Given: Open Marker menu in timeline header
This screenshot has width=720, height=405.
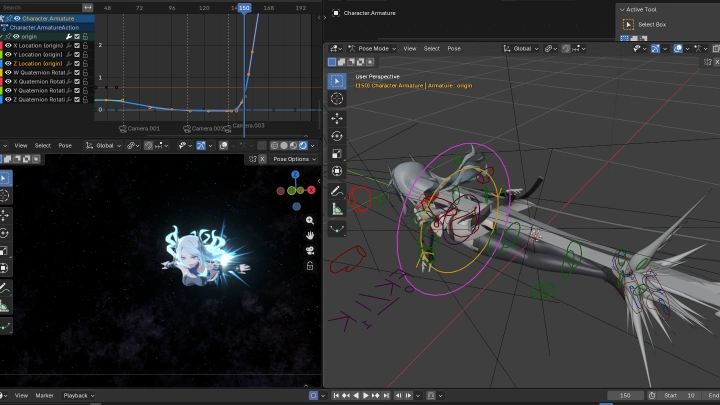Looking at the screenshot, I should pos(44,395).
